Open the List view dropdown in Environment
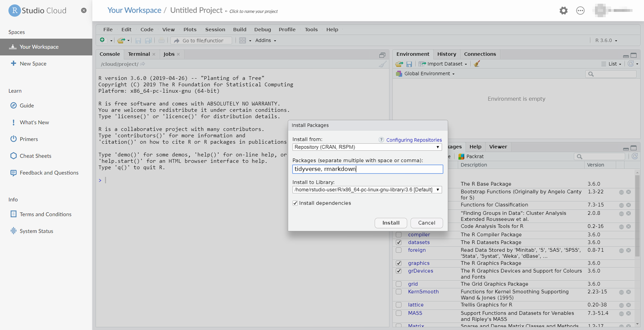The height and width of the screenshot is (330, 644). point(611,64)
